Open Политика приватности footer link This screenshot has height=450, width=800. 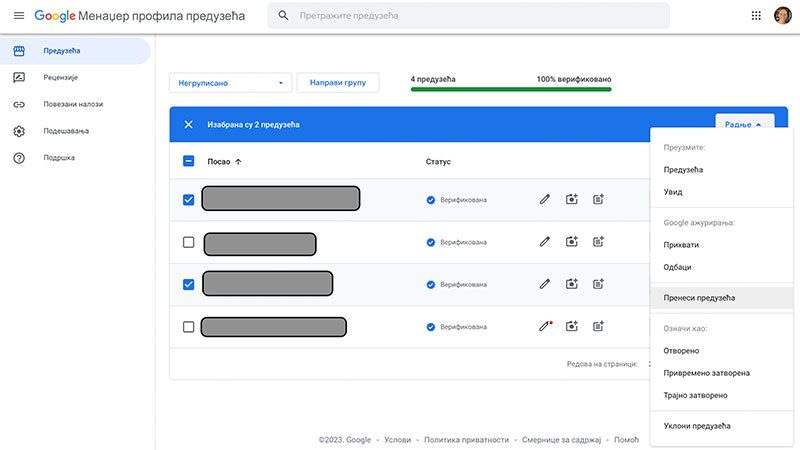tap(466, 440)
